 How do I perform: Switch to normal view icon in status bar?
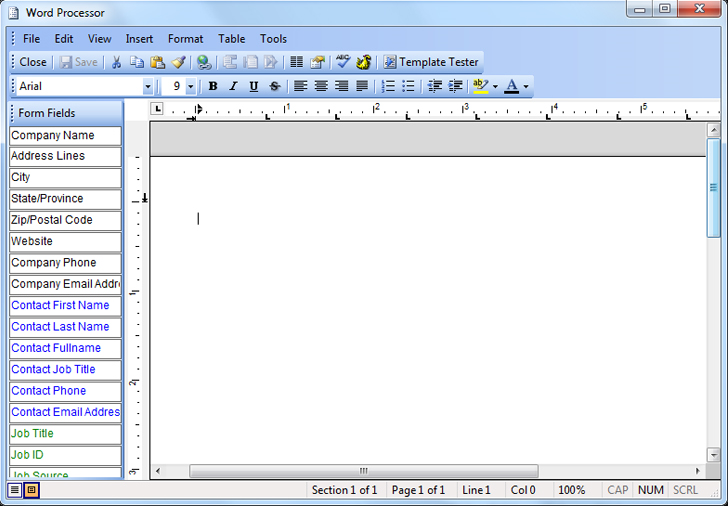click(x=14, y=490)
